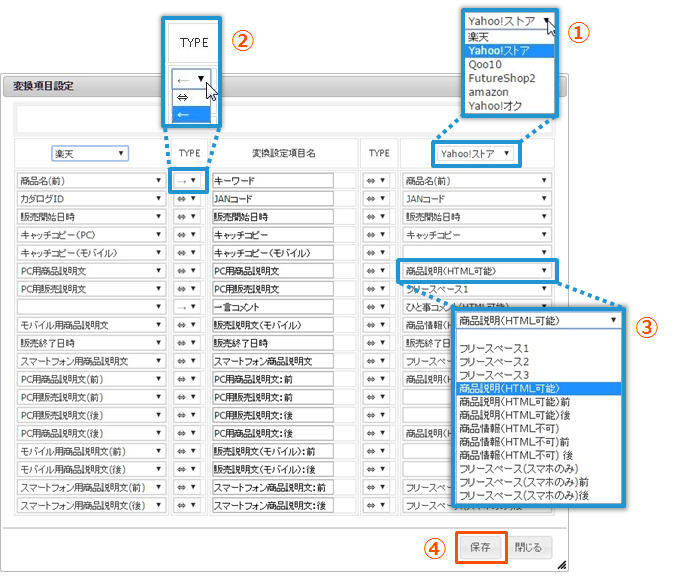Select Yahoo!オク in mall list

click(x=509, y=106)
